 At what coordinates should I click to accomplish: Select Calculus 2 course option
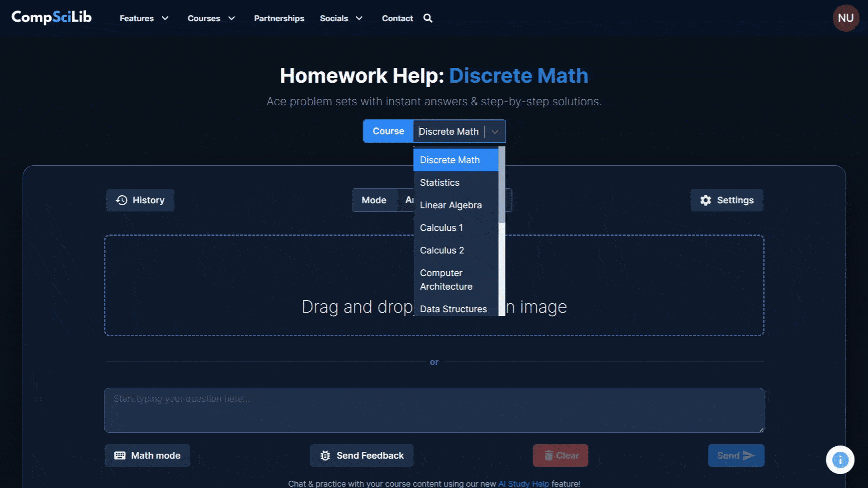coord(456,250)
